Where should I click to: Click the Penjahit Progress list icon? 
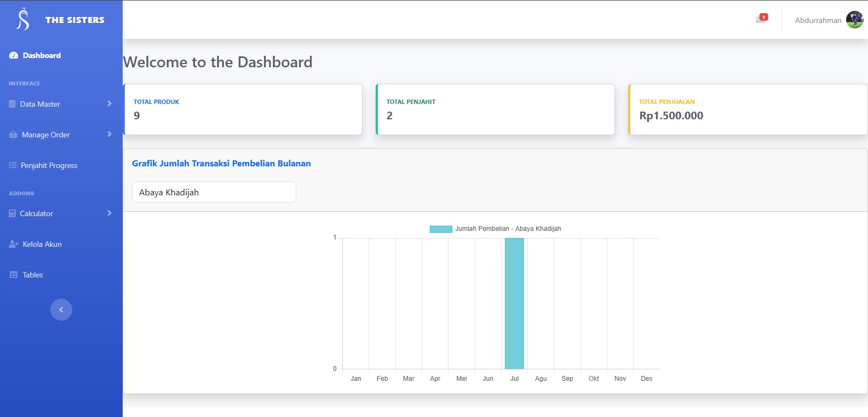[x=13, y=165]
